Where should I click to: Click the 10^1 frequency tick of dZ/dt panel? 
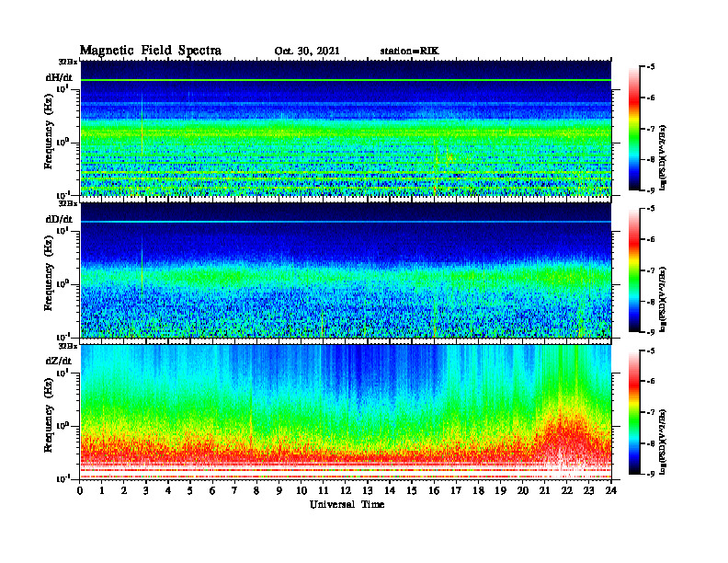pyautogui.click(x=63, y=373)
